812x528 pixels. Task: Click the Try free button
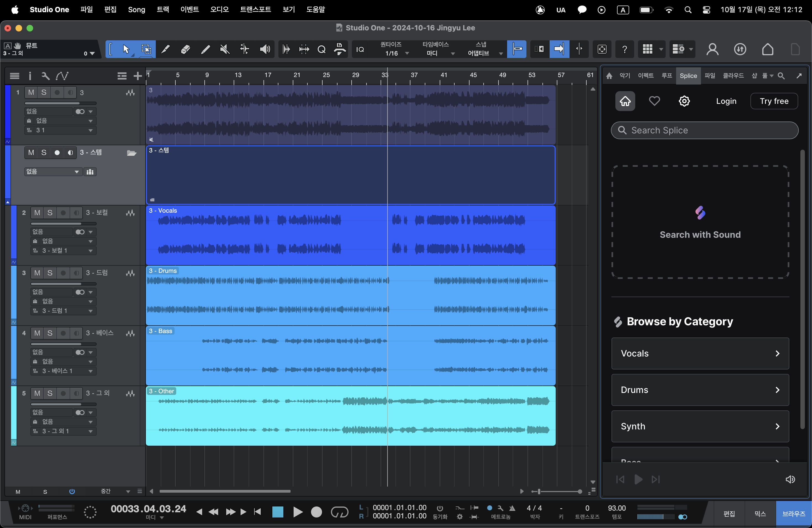(x=774, y=101)
